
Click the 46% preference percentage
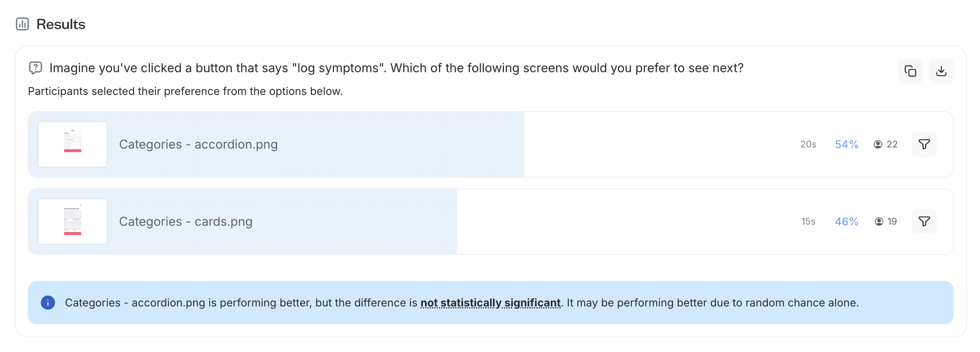(846, 222)
